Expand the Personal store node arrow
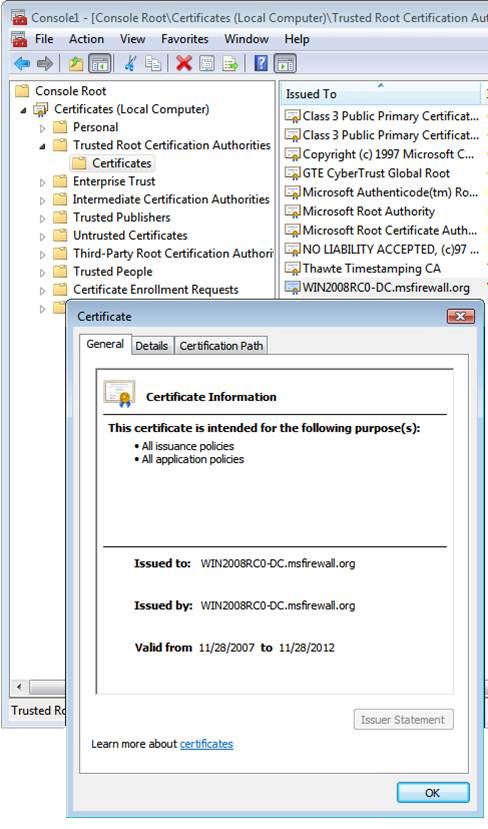The width and height of the screenshot is (488, 829). (x=43, y=128)
